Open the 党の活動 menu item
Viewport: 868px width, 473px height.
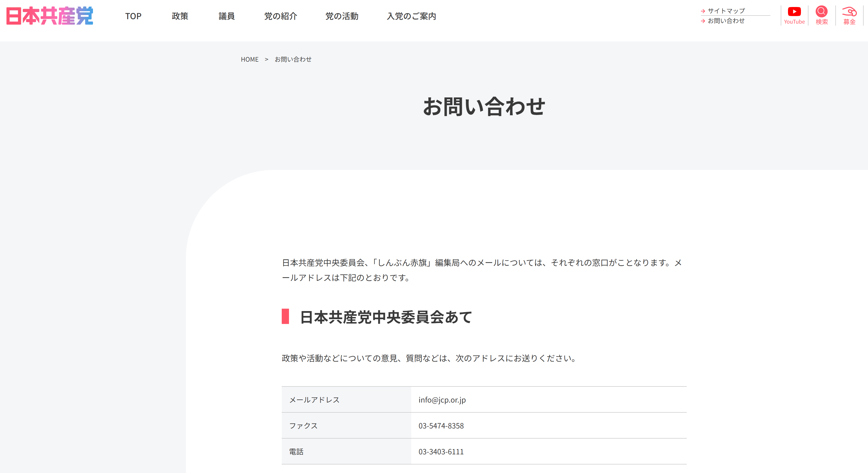pos(342,16)
